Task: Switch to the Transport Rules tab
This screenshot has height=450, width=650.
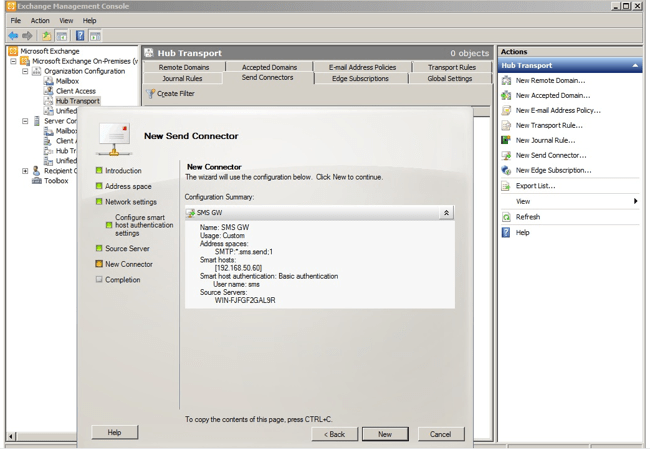Action: 452,67
